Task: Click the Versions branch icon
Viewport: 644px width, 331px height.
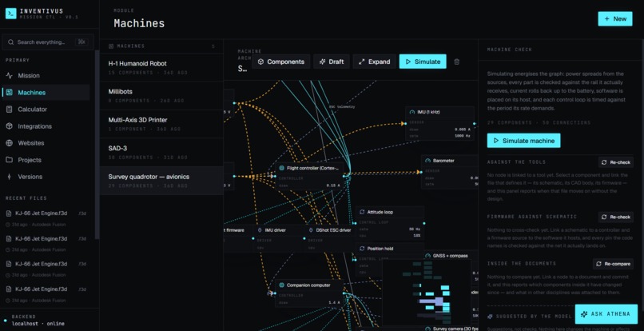Action: pos(10,177)
